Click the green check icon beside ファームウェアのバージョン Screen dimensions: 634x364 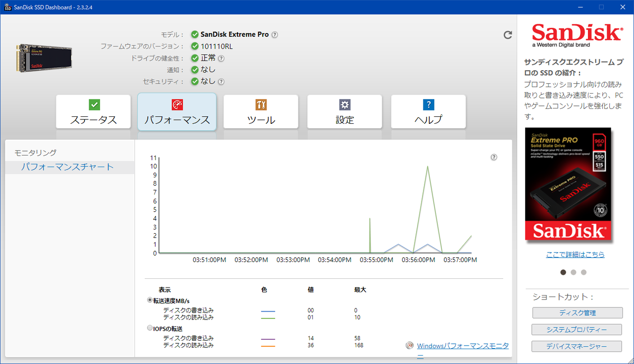click(195, 47)
